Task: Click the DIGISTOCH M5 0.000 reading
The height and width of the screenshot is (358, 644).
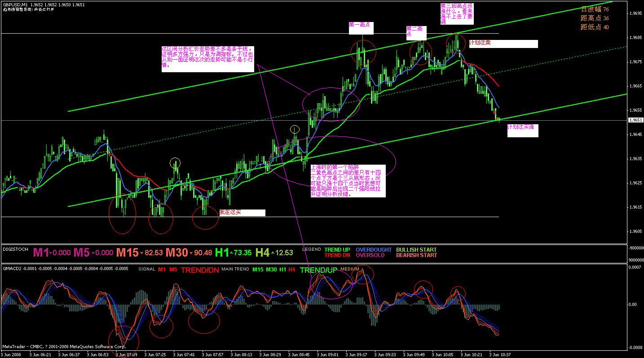Action: pyautogui.click(x=93, y=253)
